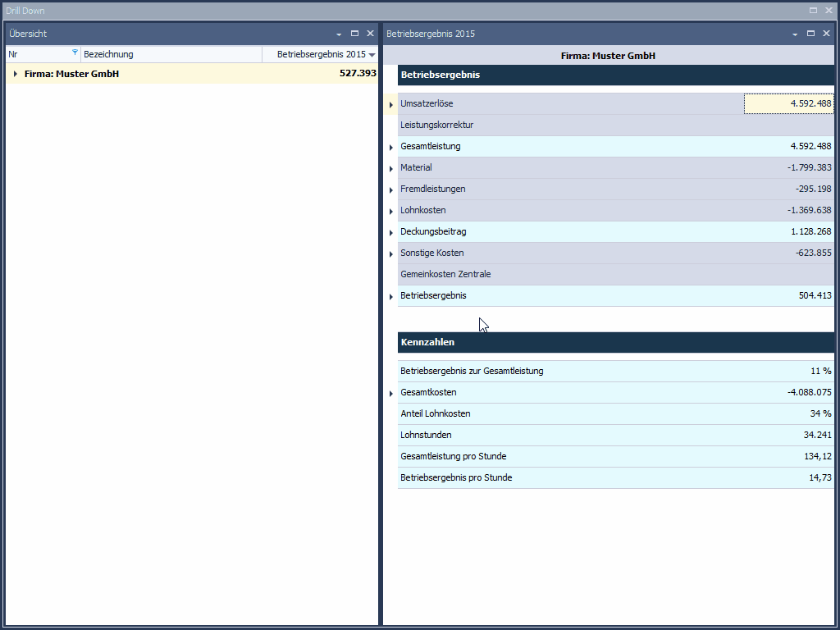Click the filter icon in the Nr column
The image size is (840, 630).
click(x=75, y=52)
